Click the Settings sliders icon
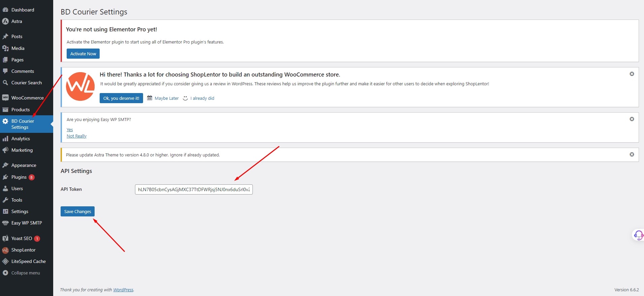644x296 pixels. 5,211
